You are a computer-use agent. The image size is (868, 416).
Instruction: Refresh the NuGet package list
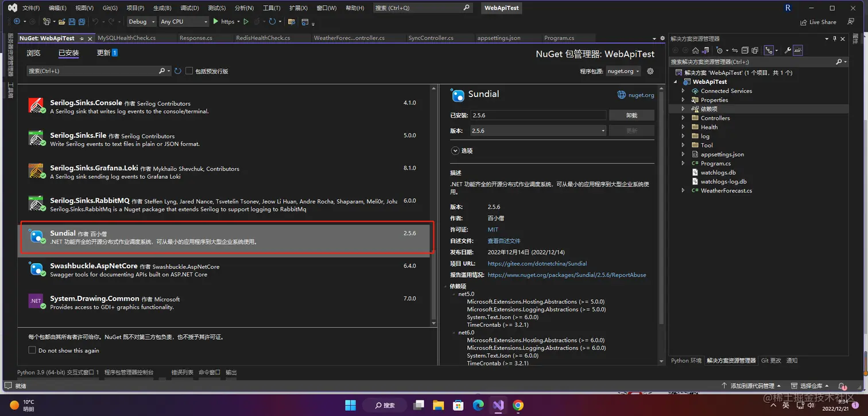[x=178, y=71]
